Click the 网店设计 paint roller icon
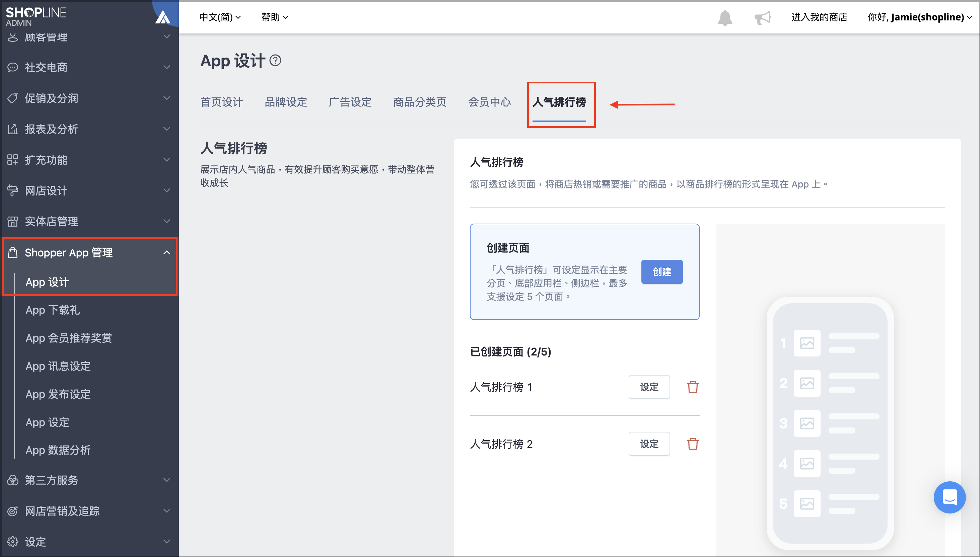Viewport: 980px width, 557px height. pyautogui.click(x=13, y=190)
